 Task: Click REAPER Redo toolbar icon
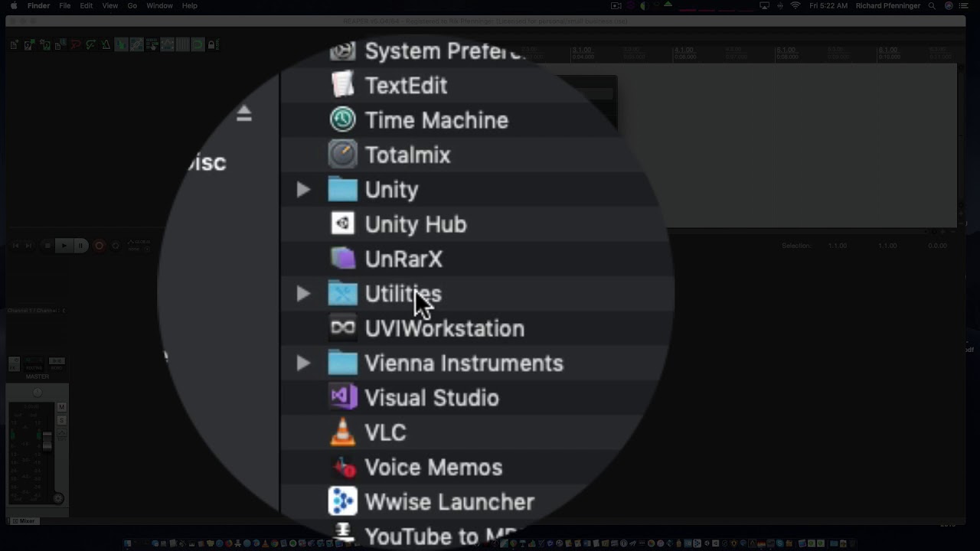pos(90,45)
